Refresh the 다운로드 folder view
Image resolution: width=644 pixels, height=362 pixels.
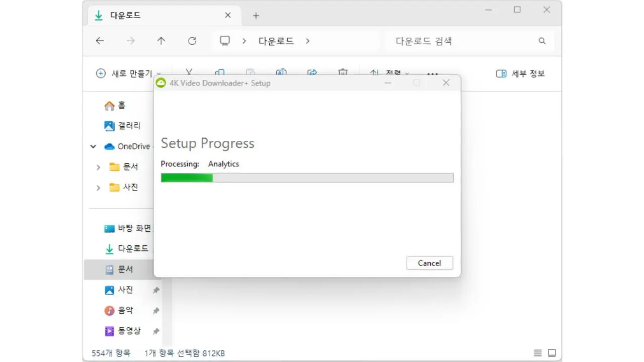pos(192,41)
